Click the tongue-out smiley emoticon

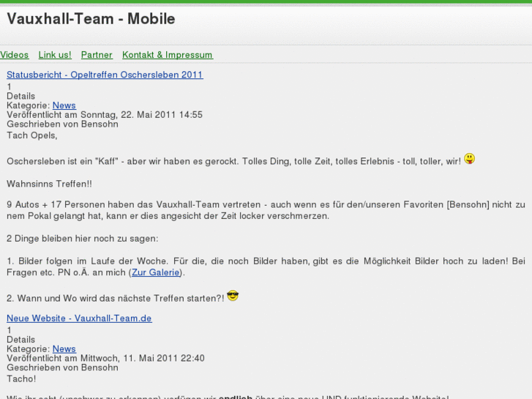tap(470, 159)
